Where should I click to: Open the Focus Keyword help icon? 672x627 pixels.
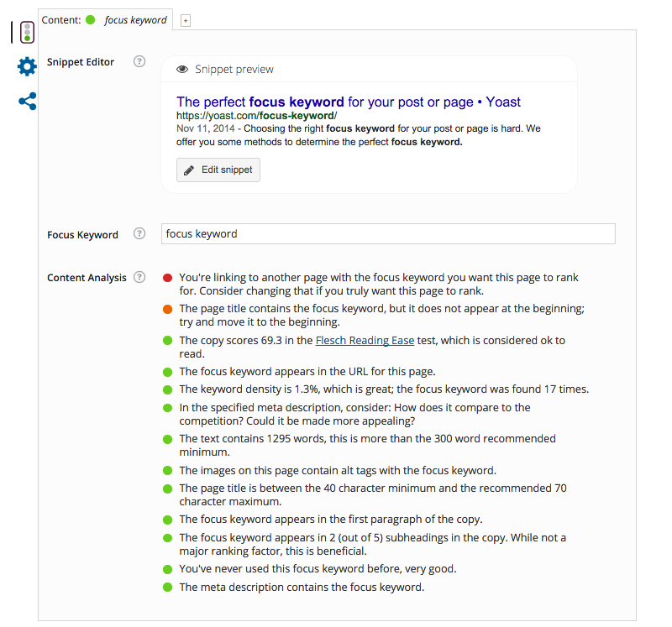[x=139, y=233]
